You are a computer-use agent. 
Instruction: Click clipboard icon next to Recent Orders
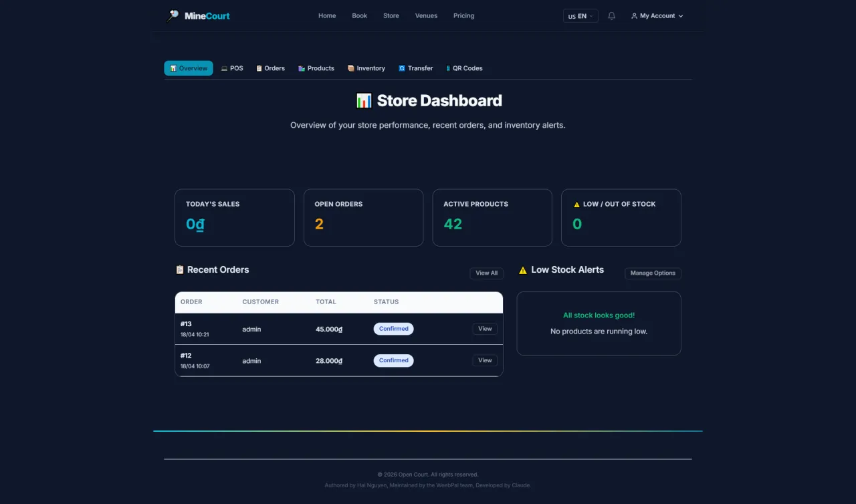[179, 270]
